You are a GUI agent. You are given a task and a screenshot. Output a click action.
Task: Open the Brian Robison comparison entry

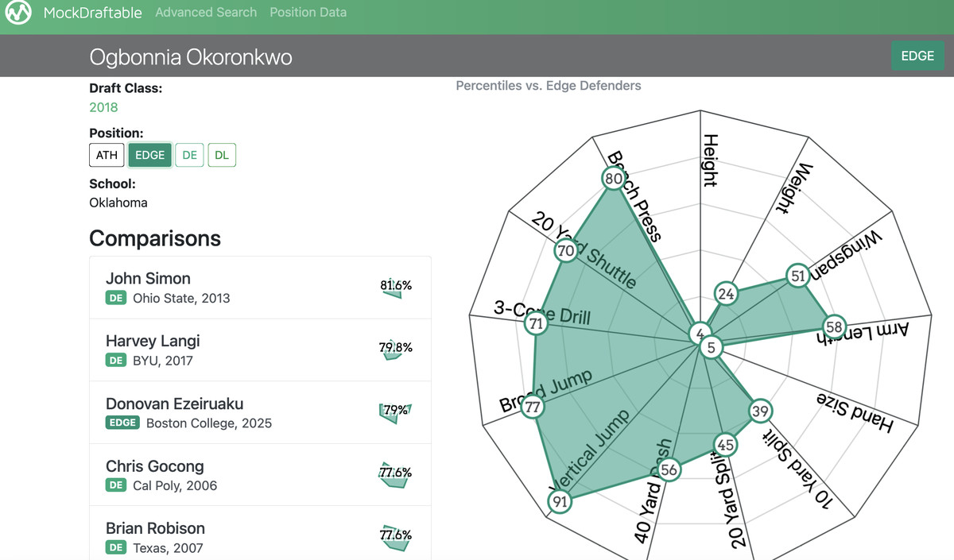[x=155, y=528]
